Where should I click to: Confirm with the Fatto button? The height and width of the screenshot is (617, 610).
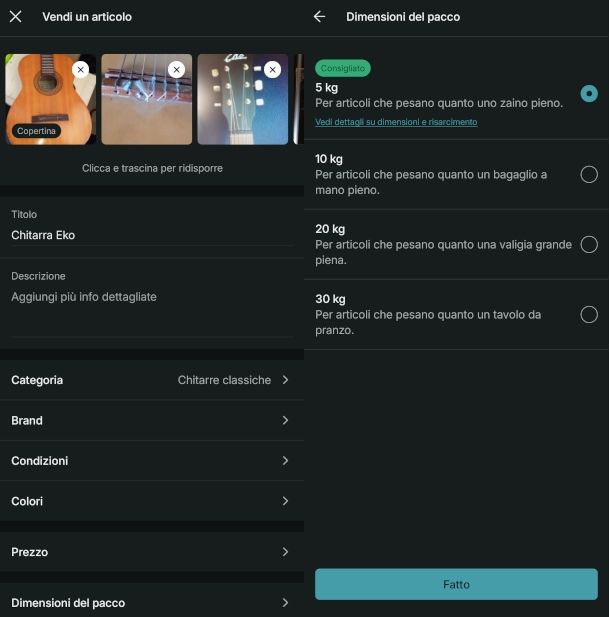pos(456,584)
